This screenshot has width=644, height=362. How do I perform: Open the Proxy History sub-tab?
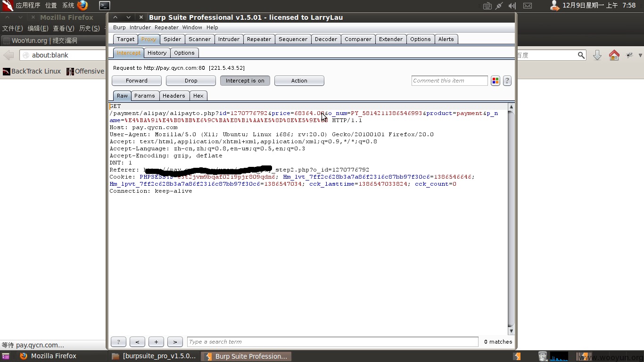157,53
